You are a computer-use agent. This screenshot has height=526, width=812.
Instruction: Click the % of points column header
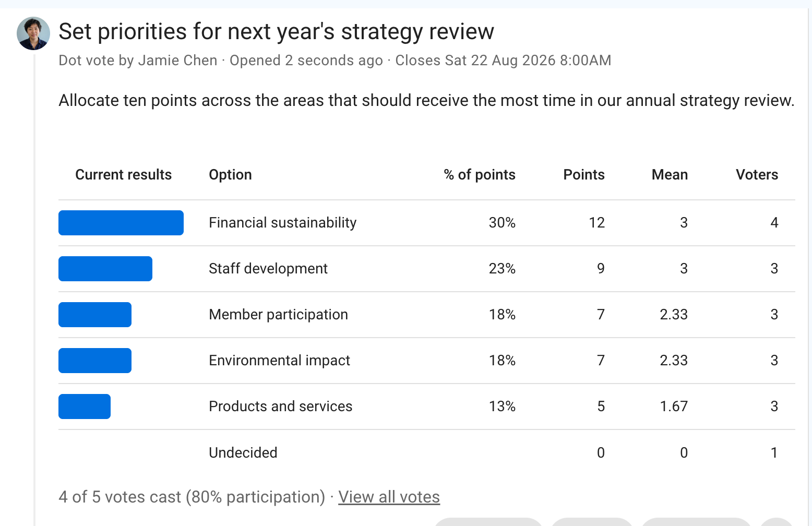click(x=480, y=175)
